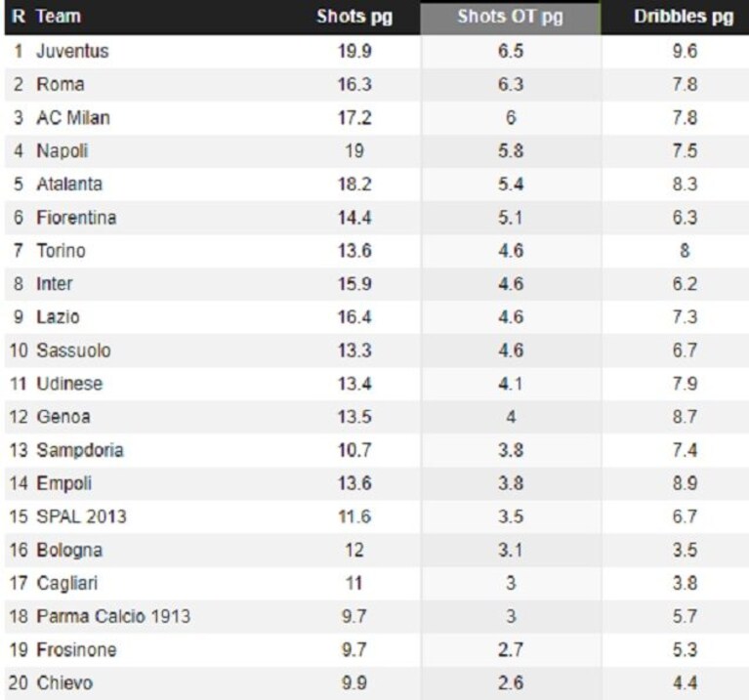Viewport: 749px width, 700px height.
Task: Open the Chievo team link
Action: (64, 682)
